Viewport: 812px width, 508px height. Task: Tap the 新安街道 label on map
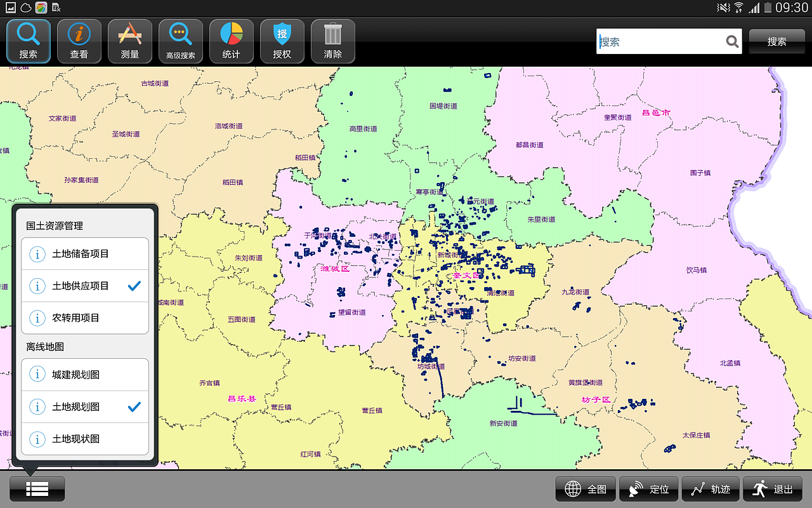tap(503, 424)
